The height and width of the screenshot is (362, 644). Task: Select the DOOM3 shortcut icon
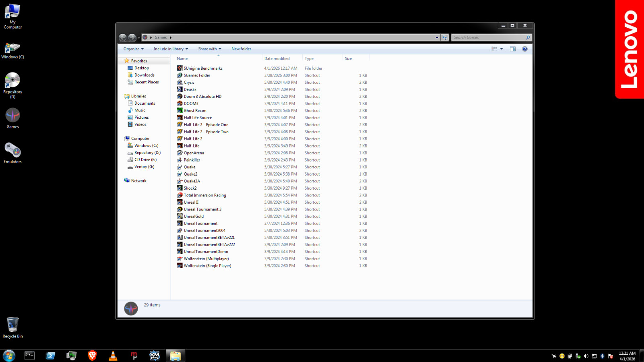coord(180,103)
